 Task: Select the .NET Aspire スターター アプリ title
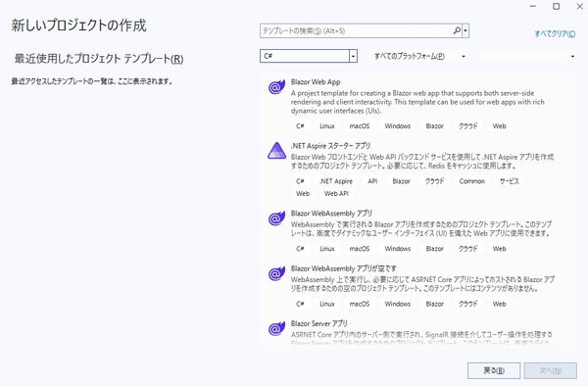[x=330, y=146]
